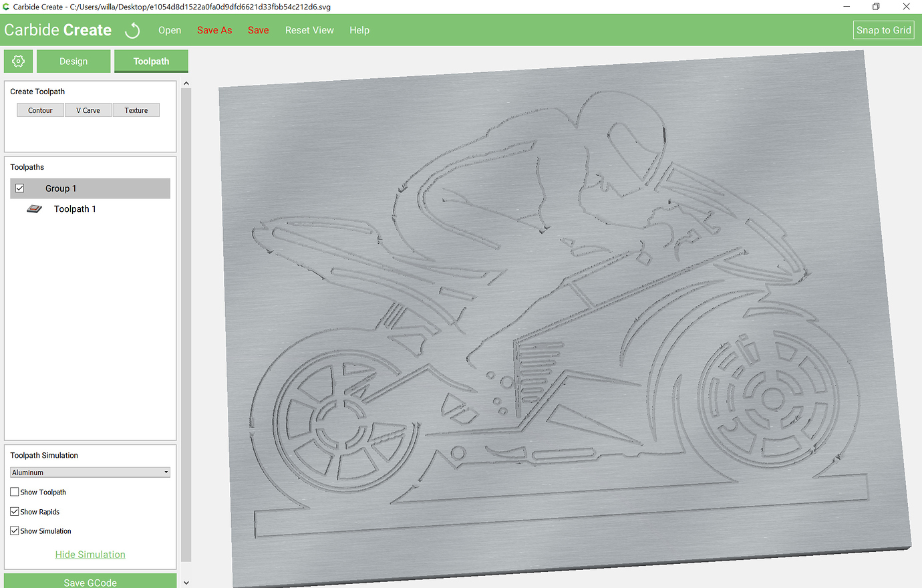Open the Help menu

click(359, 30)
